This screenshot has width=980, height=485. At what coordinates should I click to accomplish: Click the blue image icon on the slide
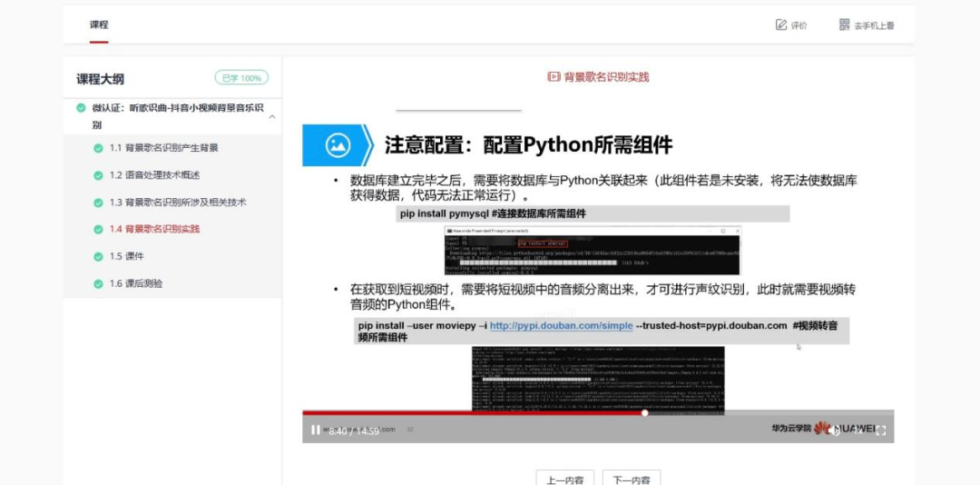338,145
